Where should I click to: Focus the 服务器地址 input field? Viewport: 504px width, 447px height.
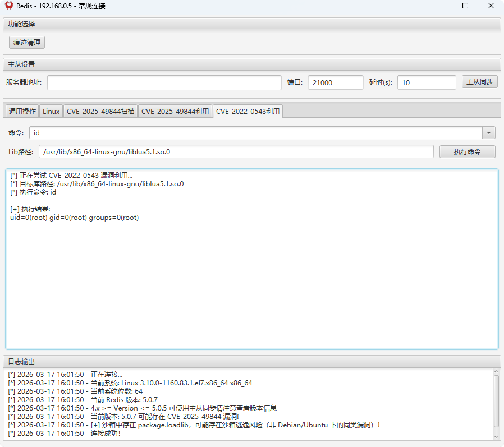point(164,82)
